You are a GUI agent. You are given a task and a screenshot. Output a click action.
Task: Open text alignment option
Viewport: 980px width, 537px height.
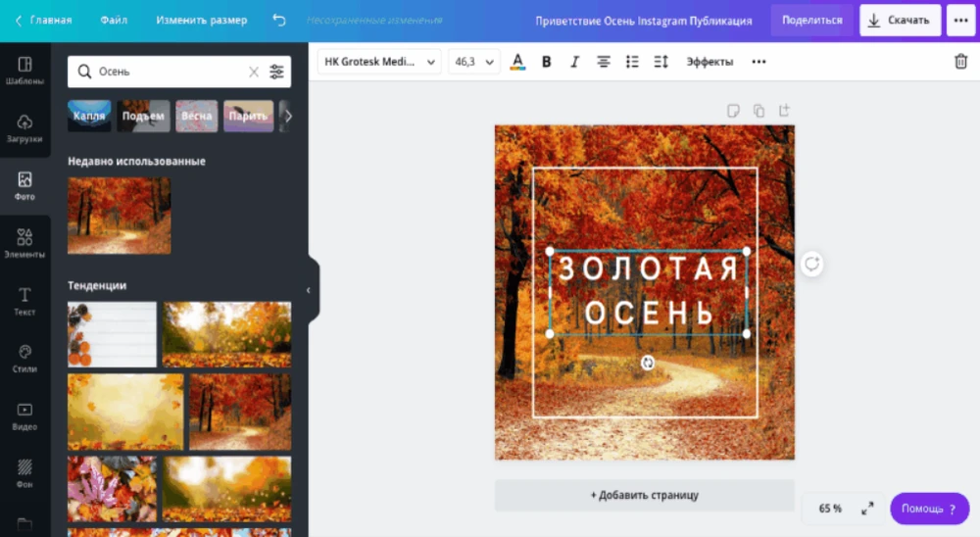point(604,62)
